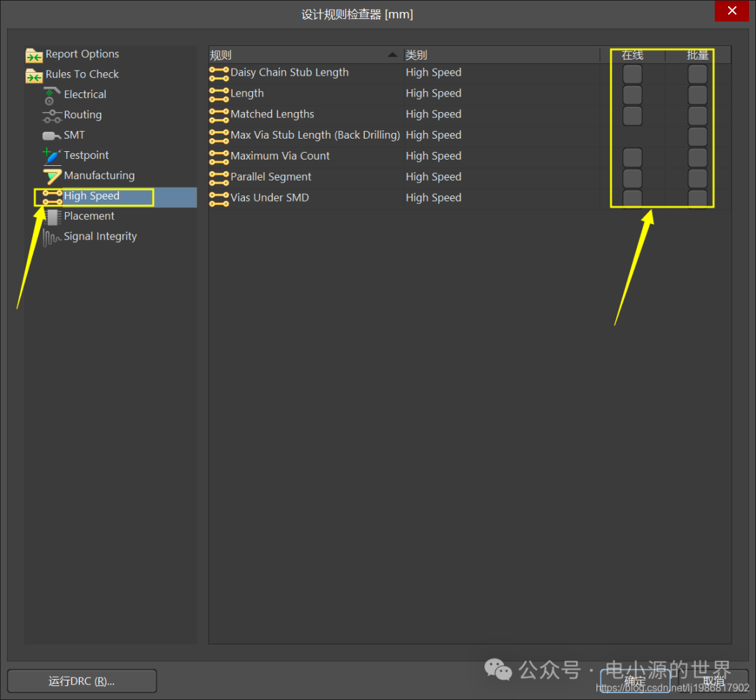Image resolution: width=756 pixels, height=700 pixels.
Task: Click the Matched Lengths rule icon
Action: pyautogui.click(x=219, y=115)
